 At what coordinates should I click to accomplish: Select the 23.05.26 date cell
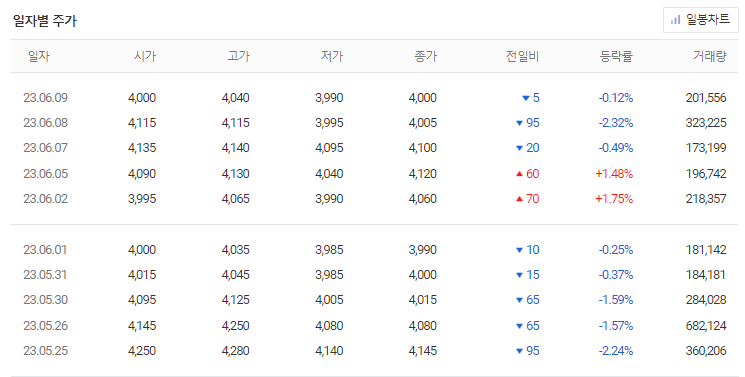click(x=46, y=326)
